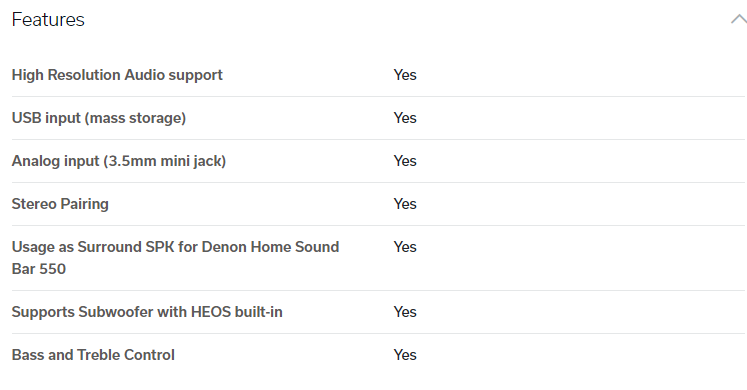Select Bass and Treble Control label

click(x=93, y=355)
